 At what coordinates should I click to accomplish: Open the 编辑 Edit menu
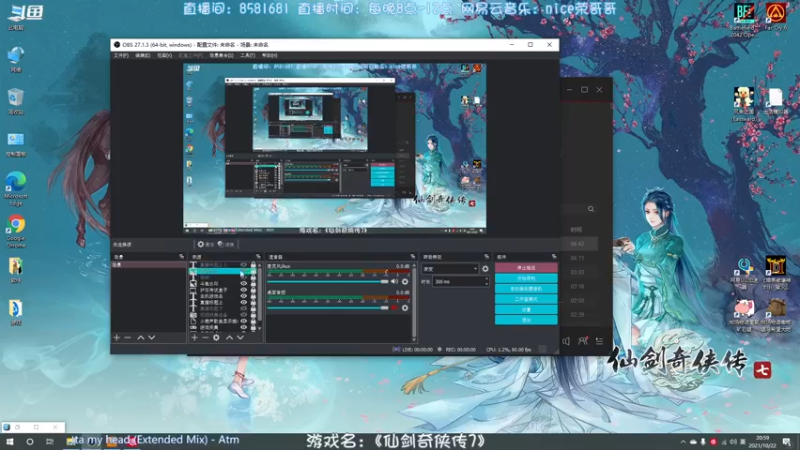click(142, 55)
